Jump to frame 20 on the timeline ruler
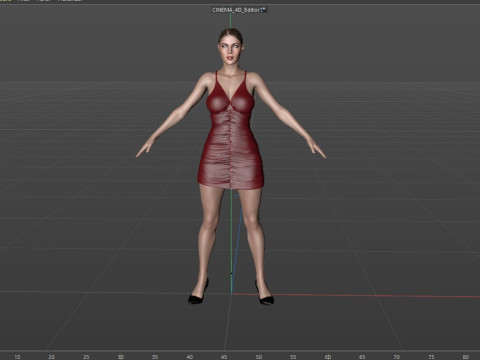This screenshot has width=480, height=360. (52, 357)
